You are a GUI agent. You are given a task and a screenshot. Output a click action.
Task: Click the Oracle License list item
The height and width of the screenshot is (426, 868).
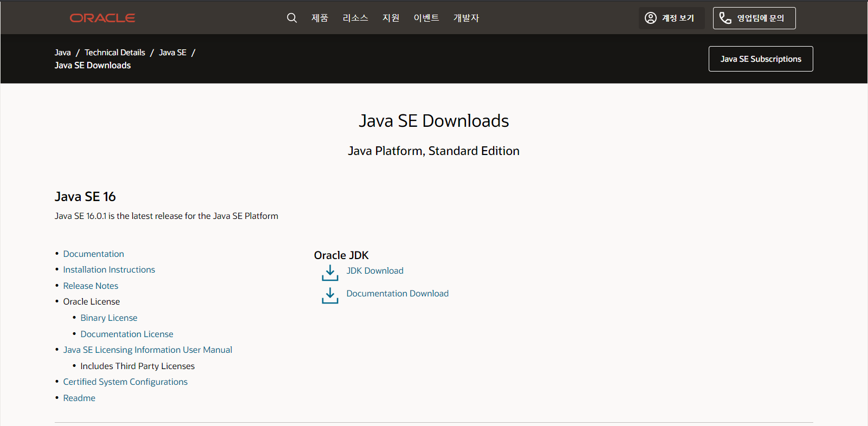coord(92,301)
